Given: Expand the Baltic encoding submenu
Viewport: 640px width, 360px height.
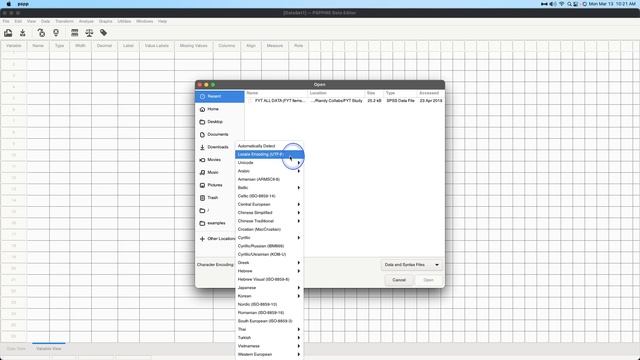Looking at the screenshot, I should [x=269, y=188].
